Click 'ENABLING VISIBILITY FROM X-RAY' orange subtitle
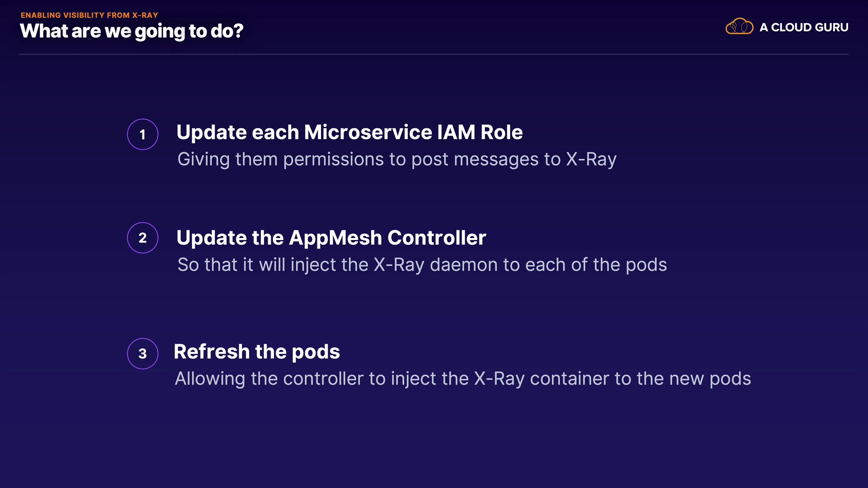 point(89,15)
